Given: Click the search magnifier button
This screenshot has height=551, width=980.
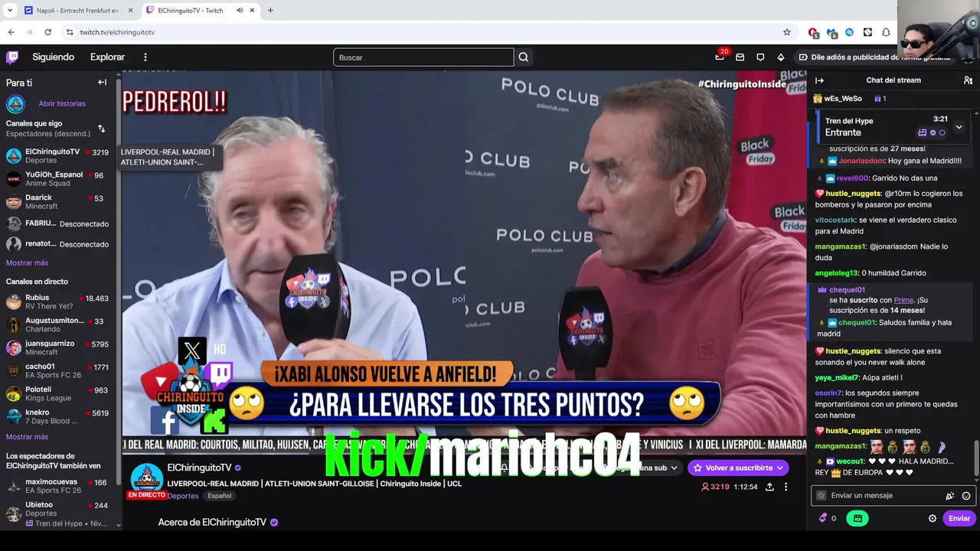Looking at the screenshot, I should pos(524,57).
